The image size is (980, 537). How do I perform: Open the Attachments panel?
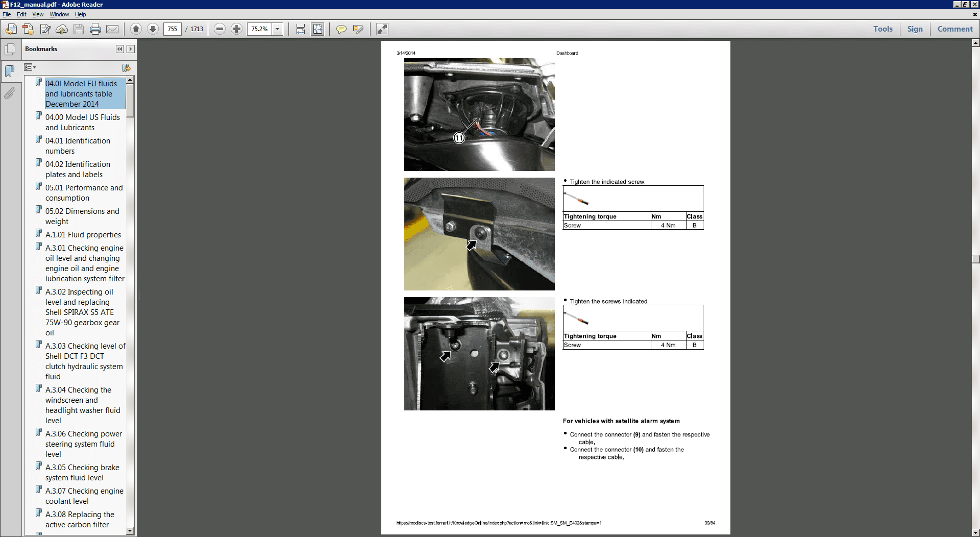pyautogui.click(x=10, y=93)
